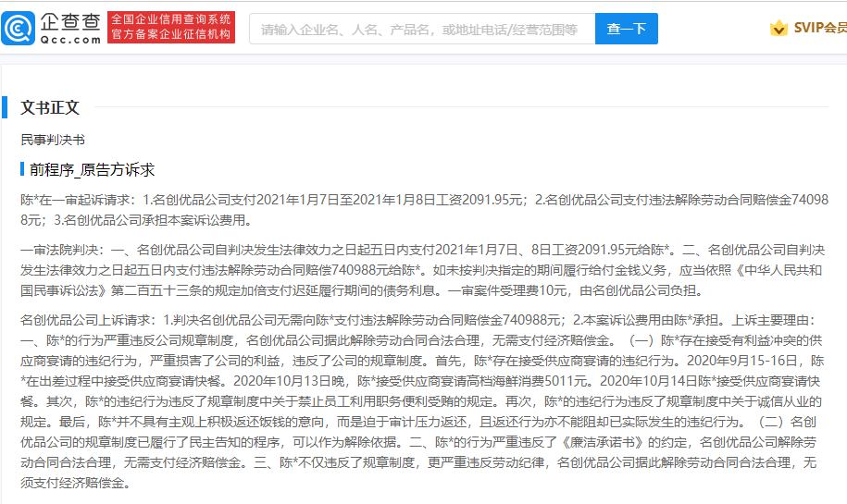Click the 《廉洁承诺书》 text in the paragraph

point(601,442)
